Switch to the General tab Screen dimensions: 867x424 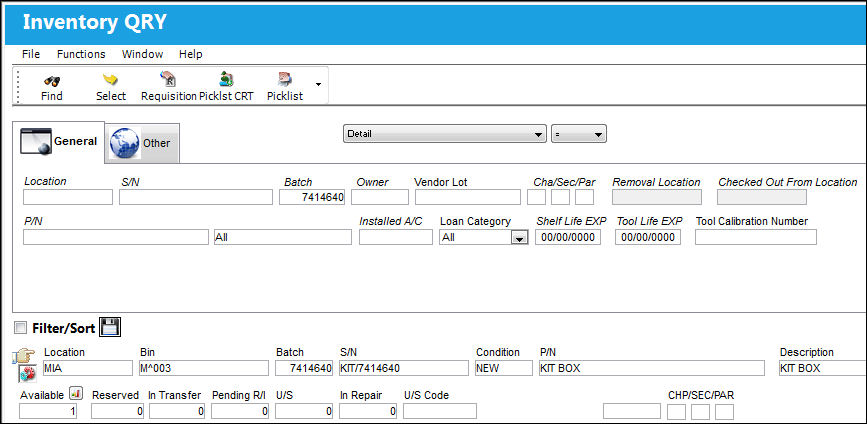(59, 142)
